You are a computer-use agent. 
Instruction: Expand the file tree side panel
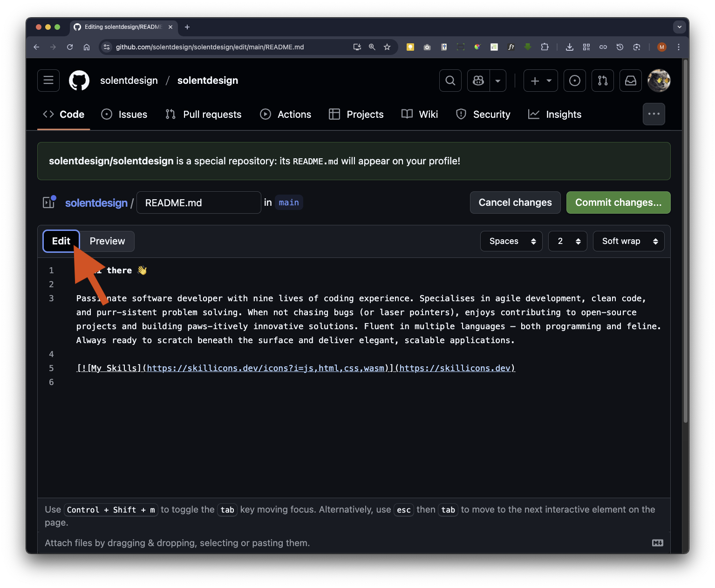click(x=49, y=203)
